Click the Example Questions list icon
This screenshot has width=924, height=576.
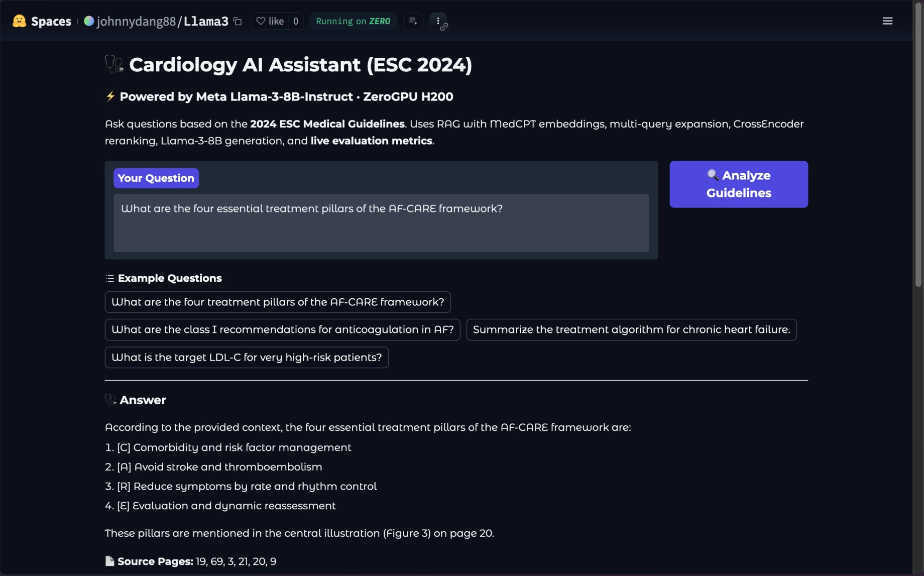tap(110, 278)
